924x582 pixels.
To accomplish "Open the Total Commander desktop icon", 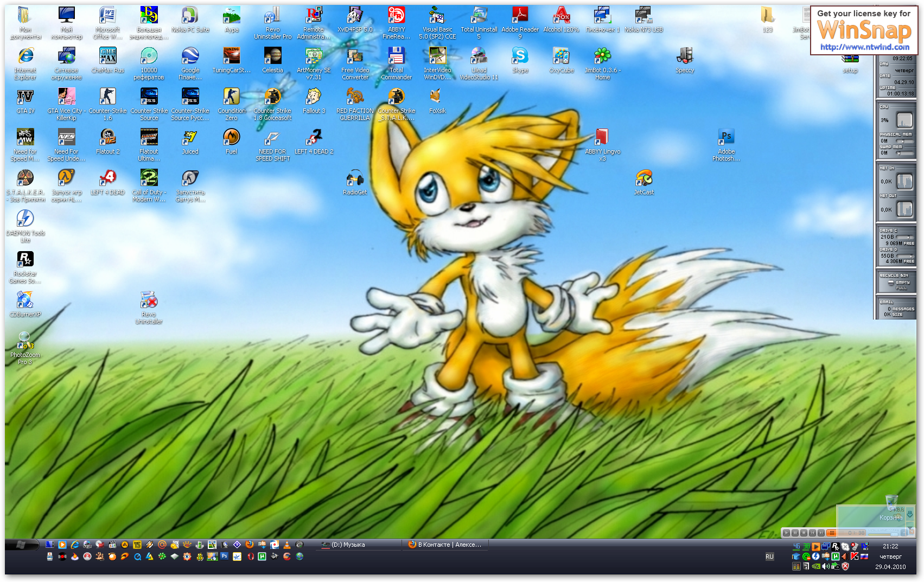I will pos(397,63).
